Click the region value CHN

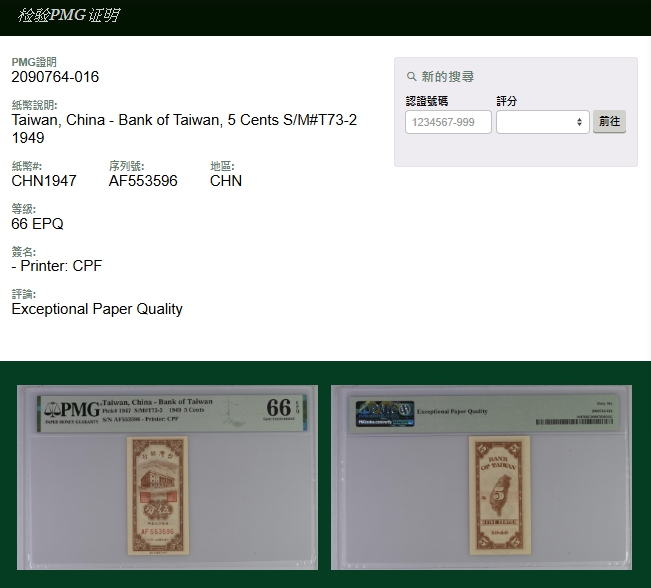point(226,181)
